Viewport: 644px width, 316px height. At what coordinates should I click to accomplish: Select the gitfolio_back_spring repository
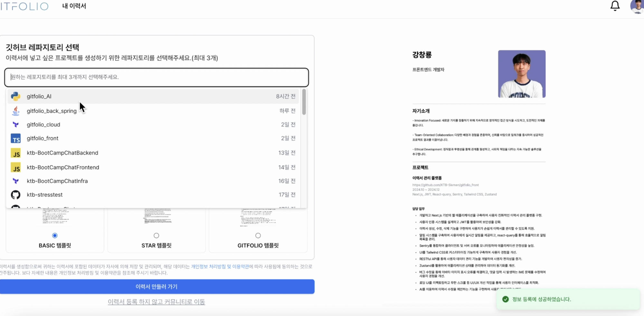tap(153, 111)
